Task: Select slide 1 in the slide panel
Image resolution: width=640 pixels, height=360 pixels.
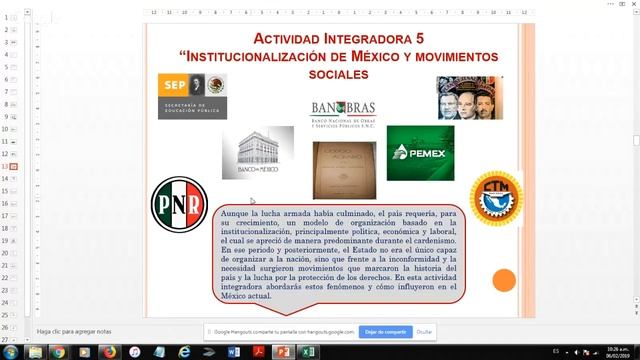Action: pos(13,18)
